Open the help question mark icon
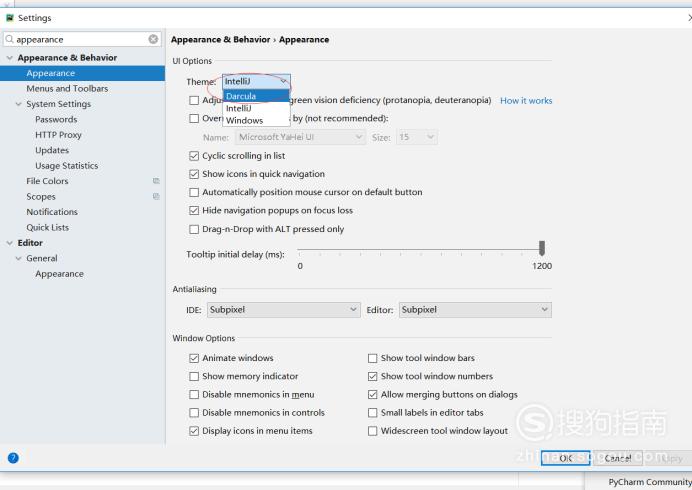This screenshot has height=490, width=692. point(13,458)
